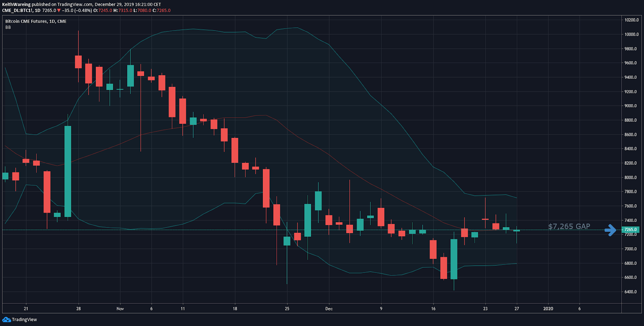Open the KeithWareing author name
The height and width of the screenshot is (326, 644).
[x=16, y=4]
